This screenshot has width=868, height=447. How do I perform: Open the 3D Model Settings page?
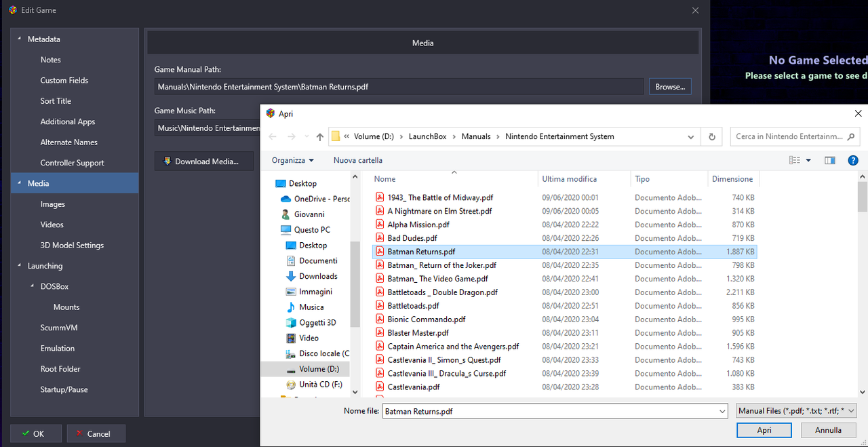click(x=72, y=245)
